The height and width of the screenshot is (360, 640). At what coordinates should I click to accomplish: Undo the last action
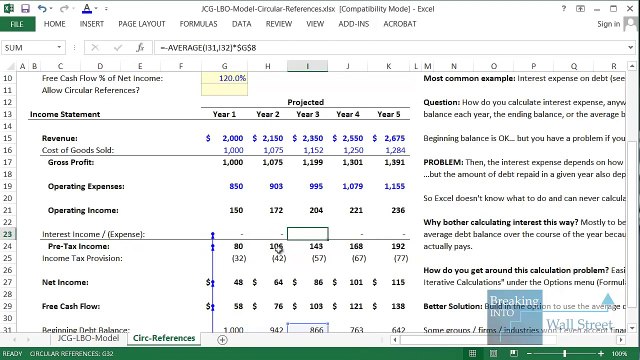pyautogui.click(x=42, y=8)
